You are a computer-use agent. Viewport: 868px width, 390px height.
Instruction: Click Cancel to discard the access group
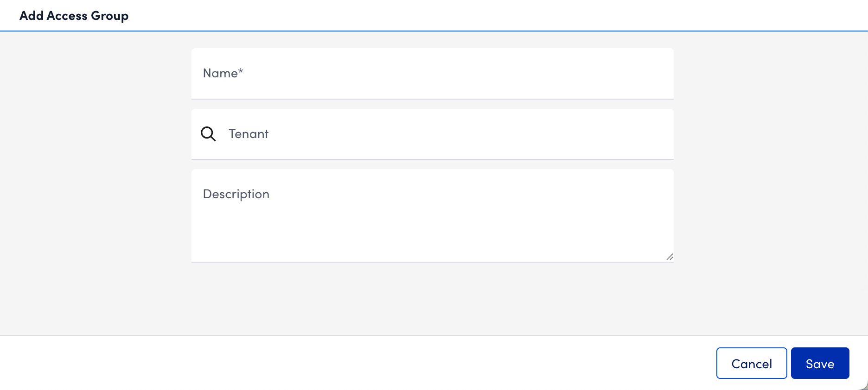pos(751,363)
